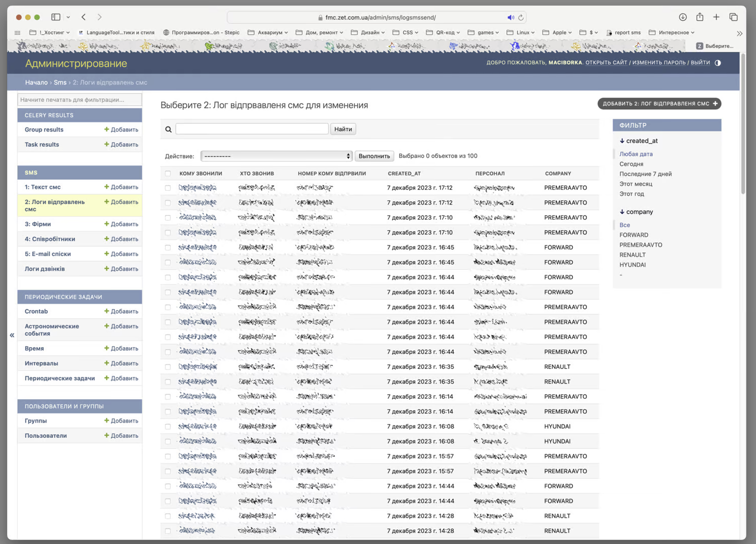The width and height of the screenshot is (756, 544).
Task: Show tab overview icon
Action: coord(733,17)
